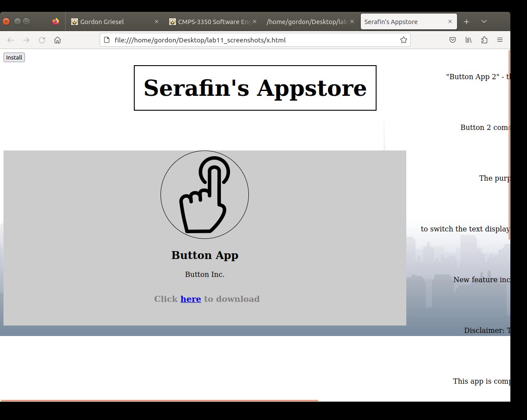Click the Button App finger icon image

205,195
